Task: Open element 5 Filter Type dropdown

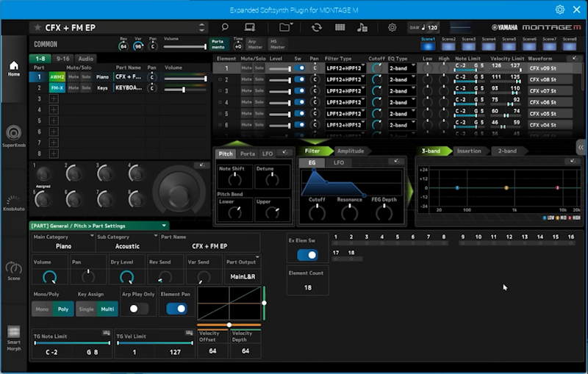Action: 345,114
